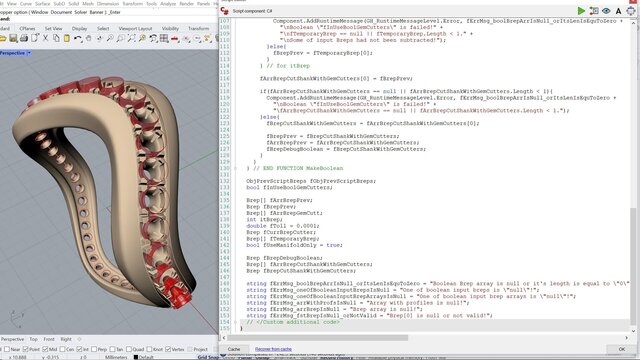Switch to the Top viewport tab
Viewport: 640px width, 360px height.
click(33, 339)
